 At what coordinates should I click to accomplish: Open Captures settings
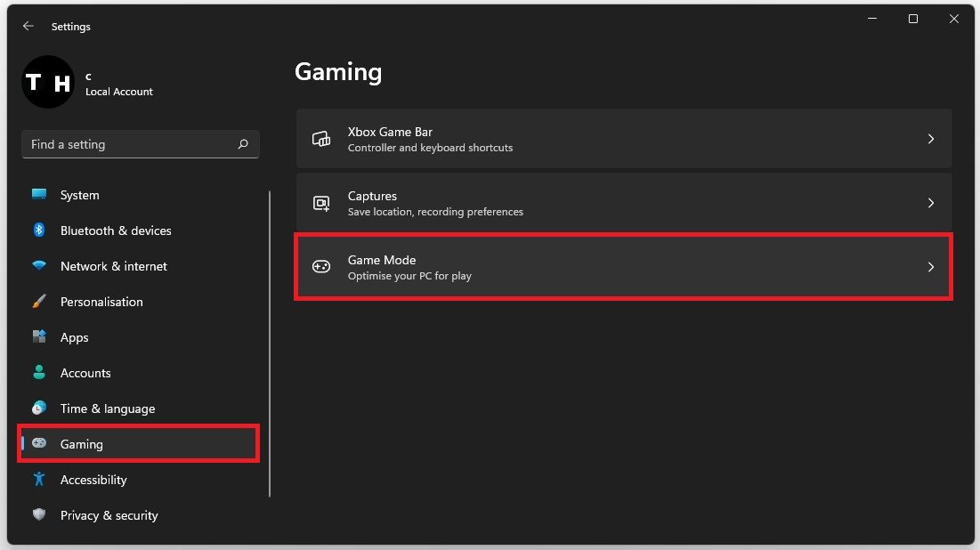624,203
